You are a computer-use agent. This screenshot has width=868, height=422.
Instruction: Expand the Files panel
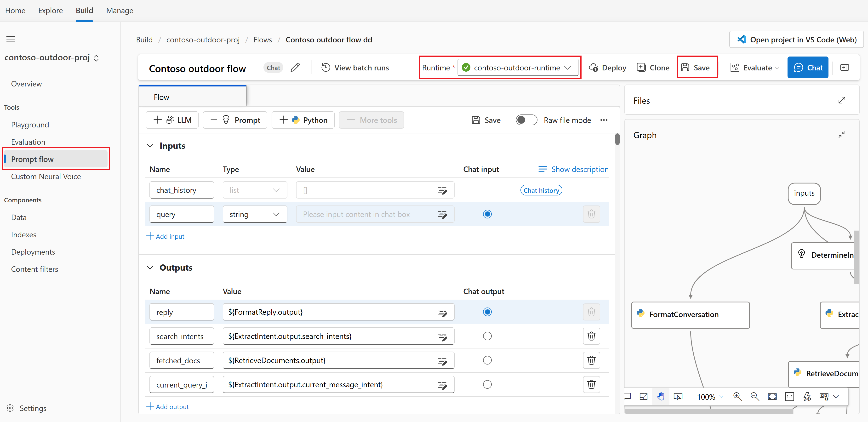(842, 100)
